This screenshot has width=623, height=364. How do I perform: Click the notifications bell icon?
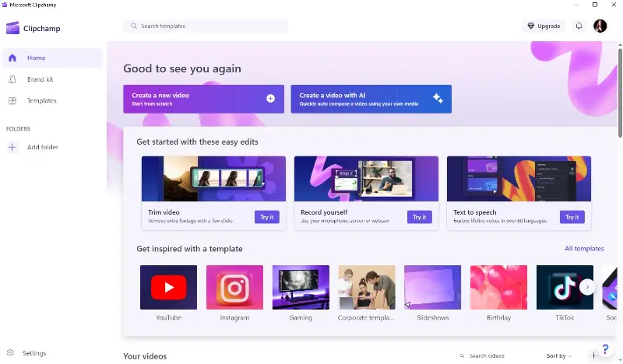coord(579,26)
